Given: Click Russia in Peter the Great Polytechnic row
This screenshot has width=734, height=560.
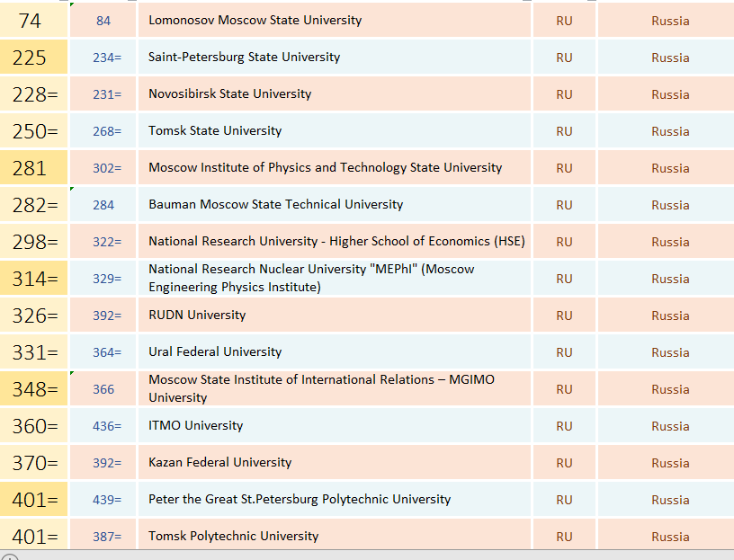Looking at the screenshot, I should pos(666,500).
